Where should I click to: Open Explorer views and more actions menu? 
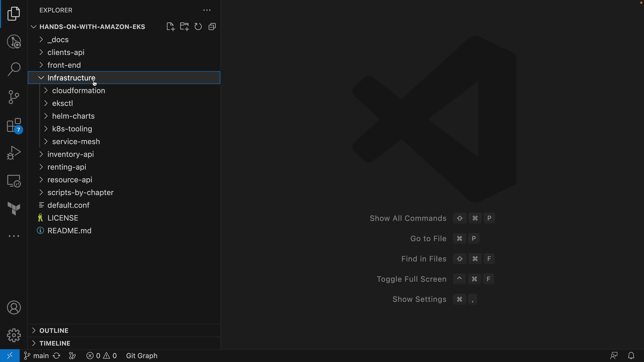pos(207,10)
